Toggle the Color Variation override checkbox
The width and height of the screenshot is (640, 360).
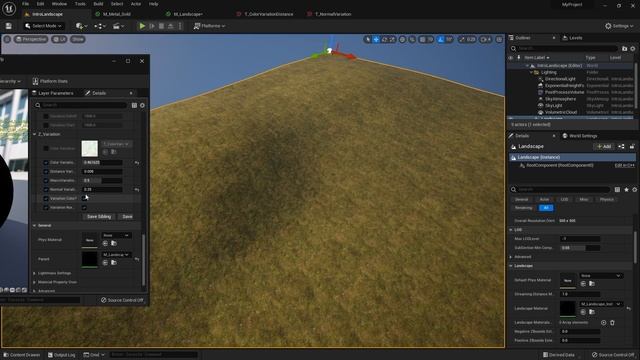pyautogui.click(x=46, y=162)
